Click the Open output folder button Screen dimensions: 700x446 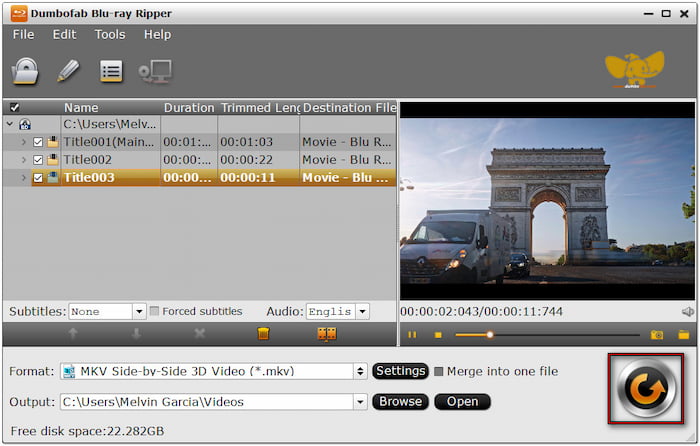(462, 401)
